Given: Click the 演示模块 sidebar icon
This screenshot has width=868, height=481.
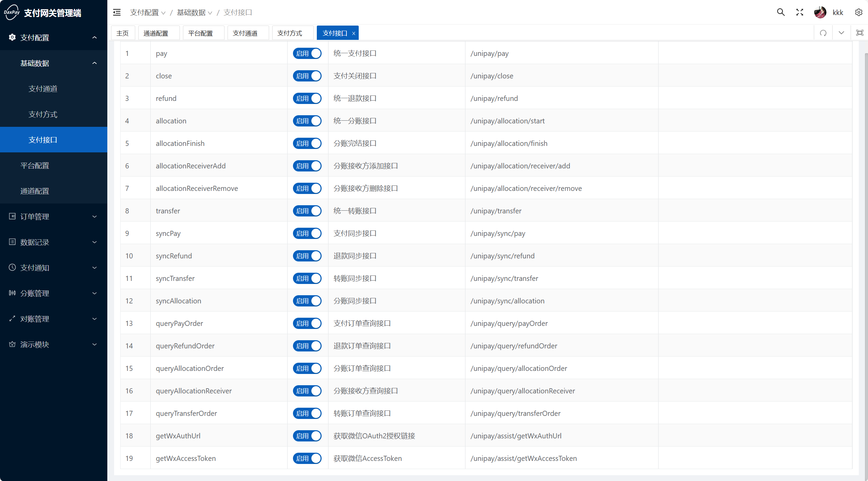Looking at the screenshot, I should 12,344.
